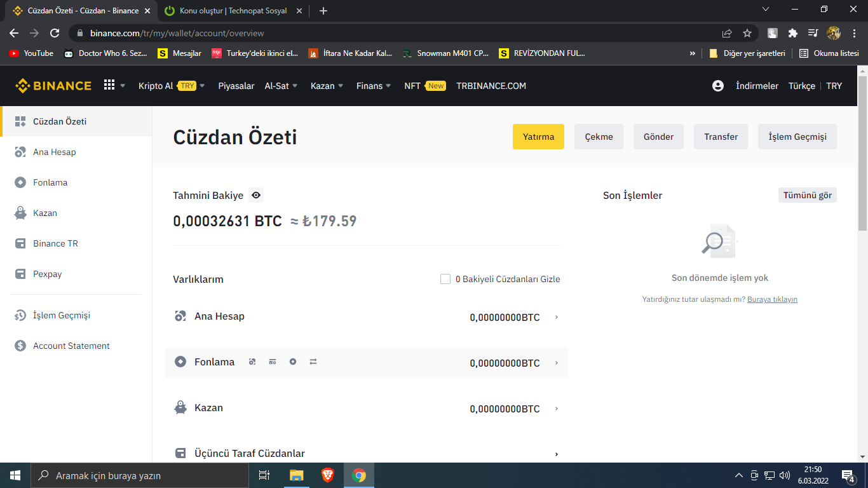Open the browser extensions puzzle icon

coord(792,33)
